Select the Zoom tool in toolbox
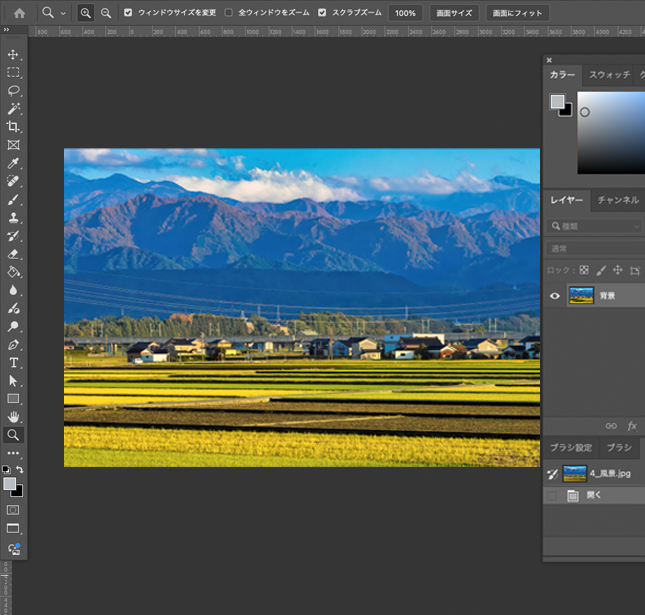 point(13,435)
